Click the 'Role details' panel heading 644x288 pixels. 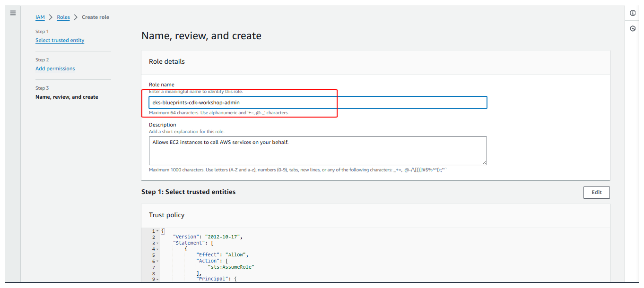coord(167,62)
